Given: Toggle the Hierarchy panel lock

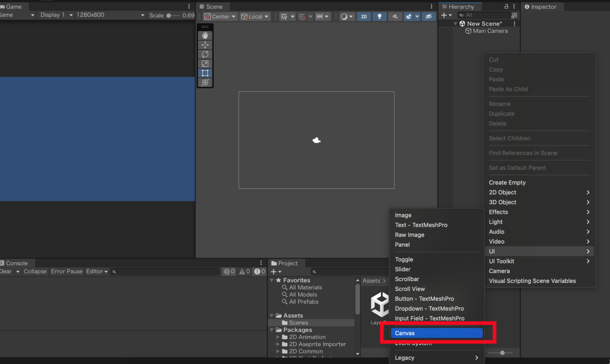Looking at the screenshot, I should 506,7.
